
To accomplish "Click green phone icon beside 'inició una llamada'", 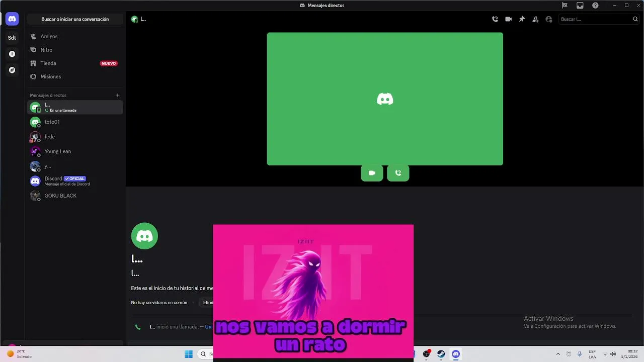I will [x=138, y=327].
